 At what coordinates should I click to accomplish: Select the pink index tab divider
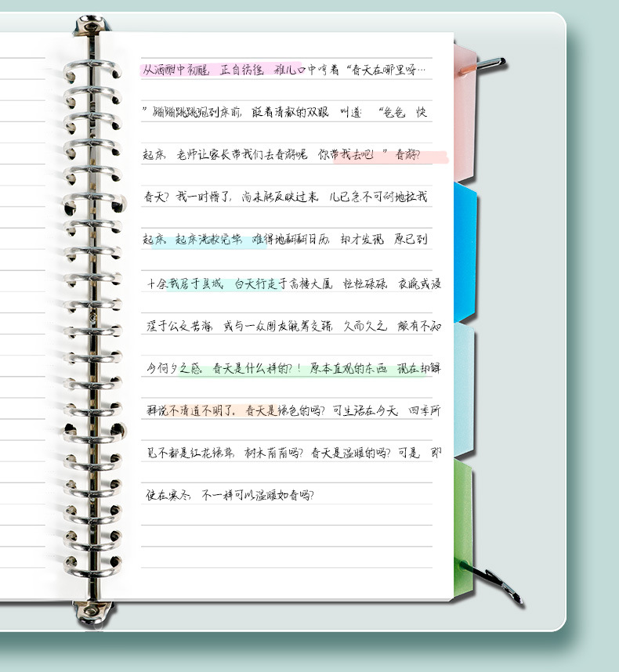point(465,111)
